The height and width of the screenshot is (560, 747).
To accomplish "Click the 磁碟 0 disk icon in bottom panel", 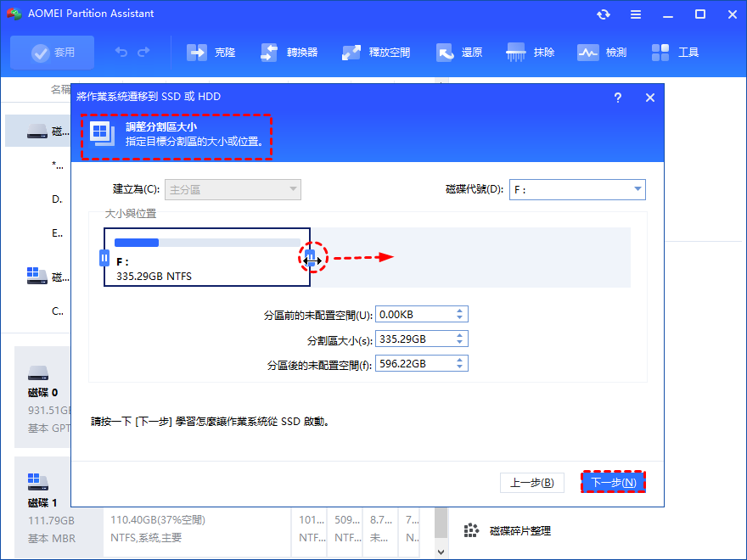I will click(38, 373).
